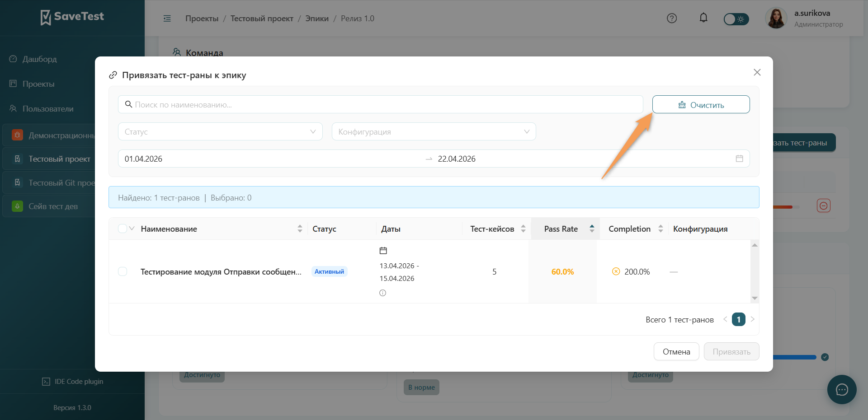868x420 pixels.
Task: Click the Очистить filters button
Action: pyautogui.click(x=701, y=104)
